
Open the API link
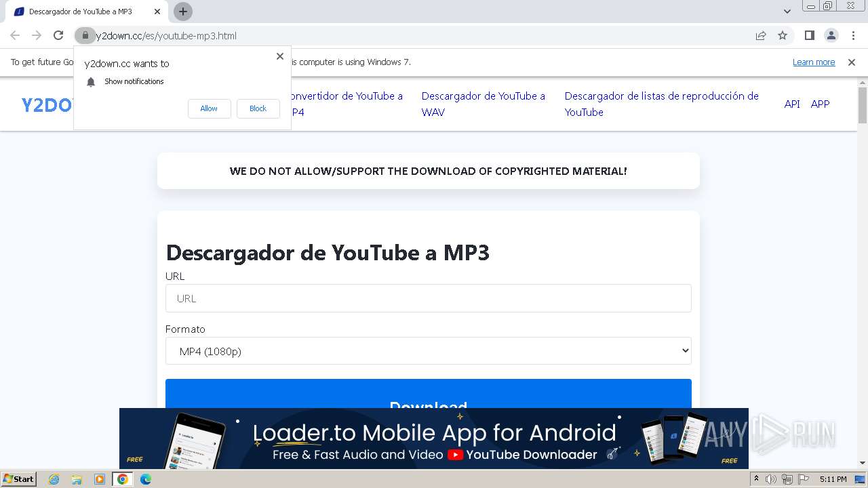coord(792,104)
